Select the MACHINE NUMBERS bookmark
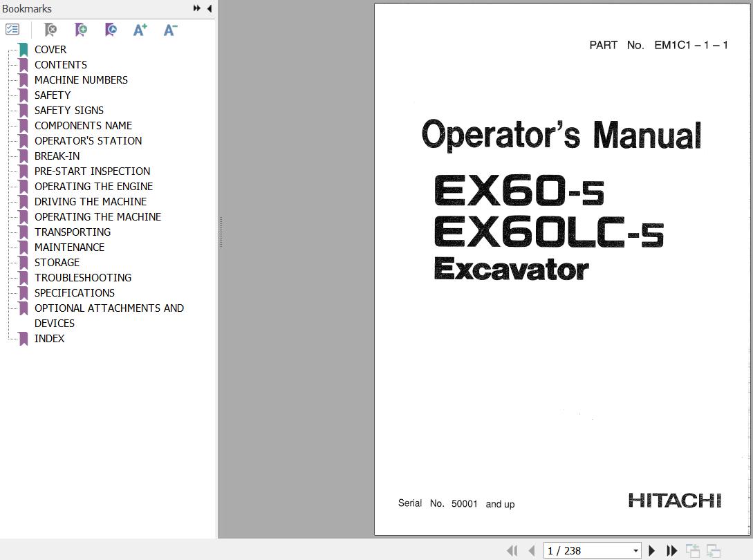The height and width of the screenshot is (560, 753). (81, 80)
